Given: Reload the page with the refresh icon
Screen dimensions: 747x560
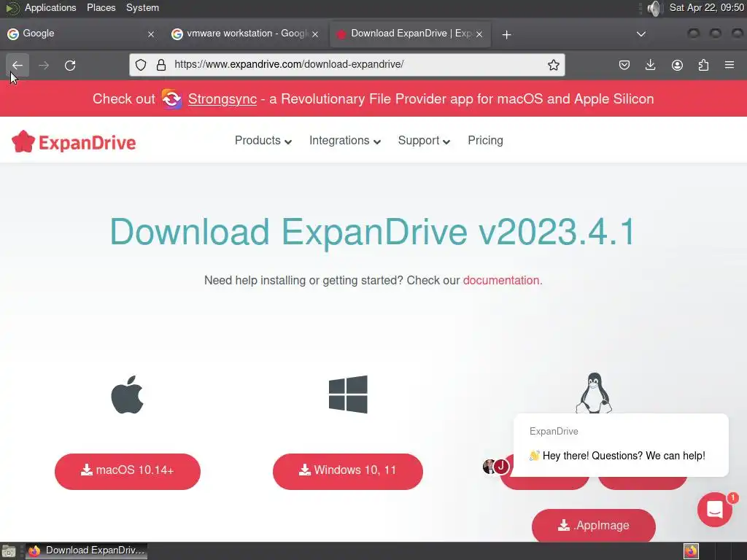Looking at the screenshot, I should (x=71, y=65).
